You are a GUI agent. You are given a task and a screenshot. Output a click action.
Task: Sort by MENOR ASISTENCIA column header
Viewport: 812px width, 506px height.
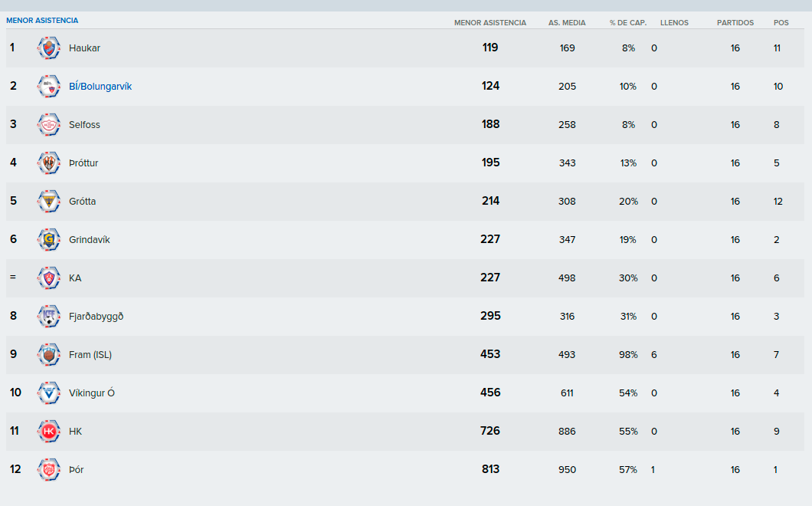[x=490, y=23]
